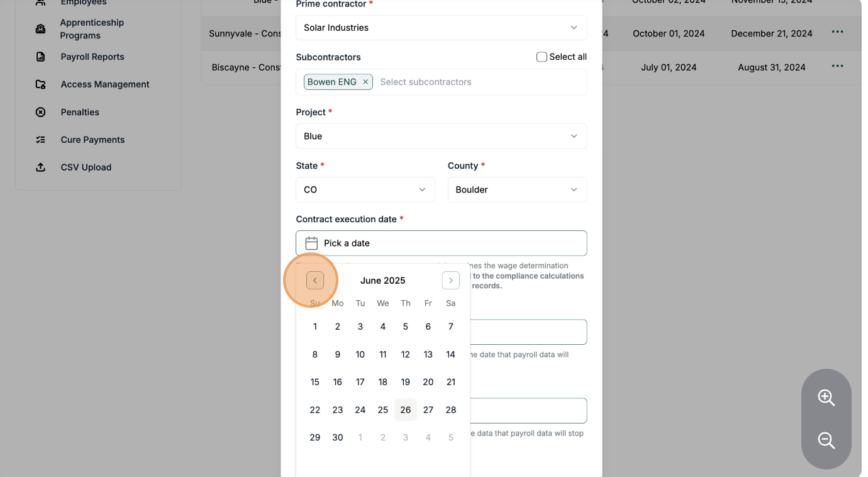This screenshot has height=477, width=868.
Task: Click the calendar icon in date field
Action: pos(311,244)
